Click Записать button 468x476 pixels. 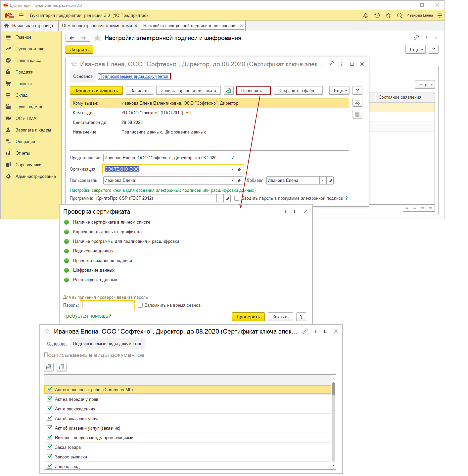point(139,90)
